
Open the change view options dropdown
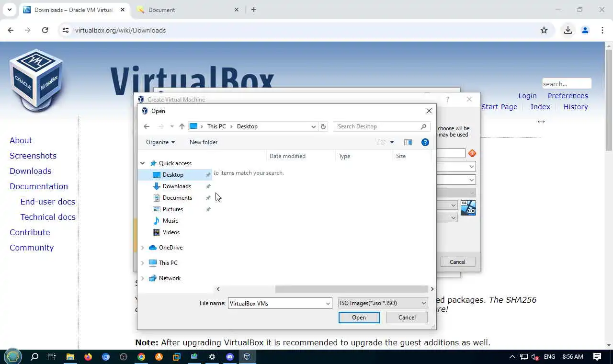tap(392, 142)
